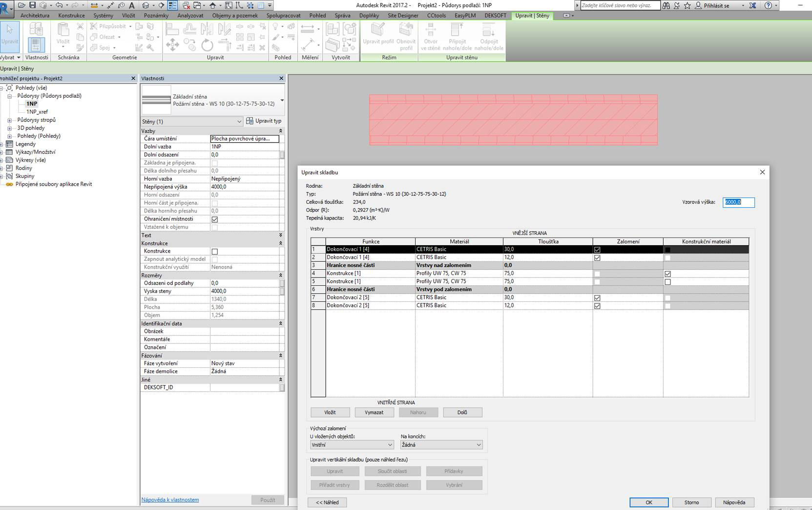This screenshot has width=812, height=510.
Task: Open the Pohled ribbon tab
Action: (317, 16)
